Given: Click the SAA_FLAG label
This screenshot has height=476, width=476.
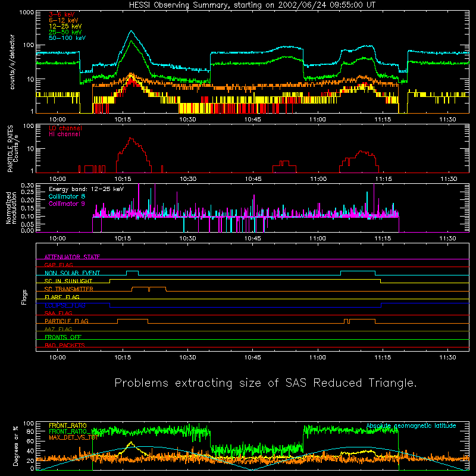Looking at the screenshot, I should point(58,313).
